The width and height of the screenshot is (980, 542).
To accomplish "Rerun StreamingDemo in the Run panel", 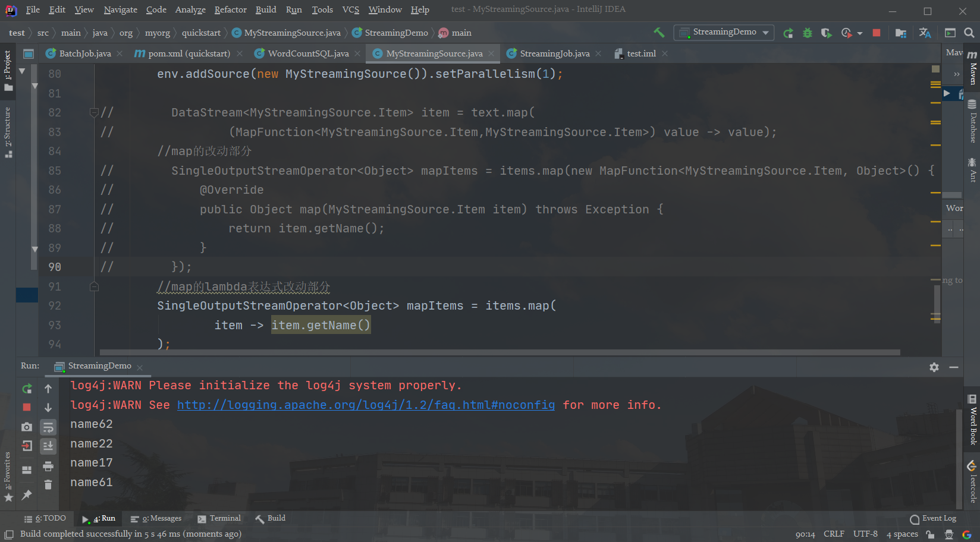I will 27,389.
